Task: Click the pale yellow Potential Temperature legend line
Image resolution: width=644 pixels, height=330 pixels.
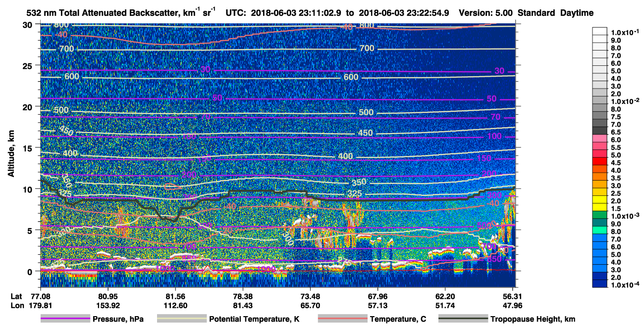Action: pyautogui.click(x=181, y=319)
